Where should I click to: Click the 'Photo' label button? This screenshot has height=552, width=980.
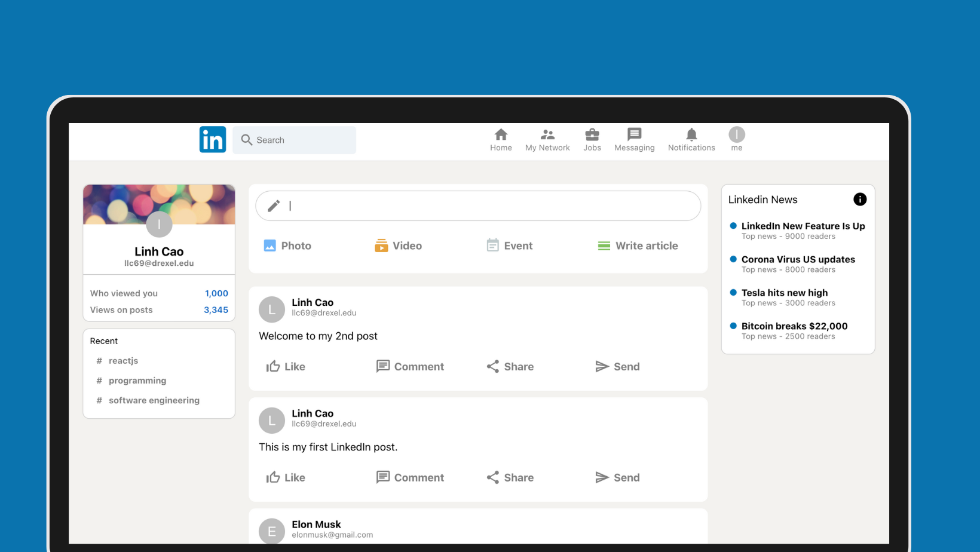point(296,246)
